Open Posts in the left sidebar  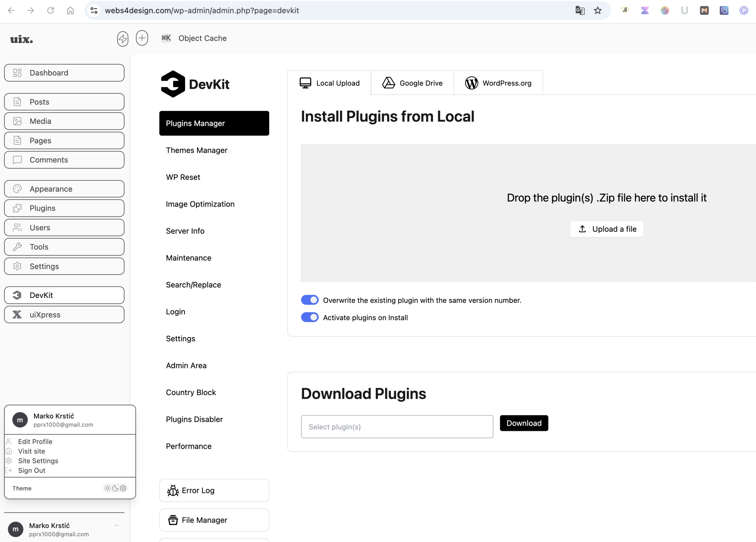click(x=64, y=102)
